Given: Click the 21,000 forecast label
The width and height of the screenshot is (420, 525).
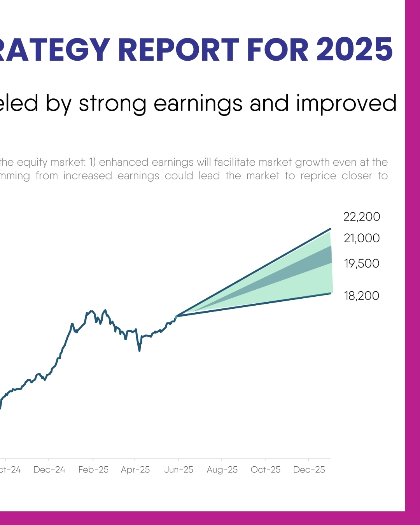Looking at the screenshot, I should (x=362, y=238).
